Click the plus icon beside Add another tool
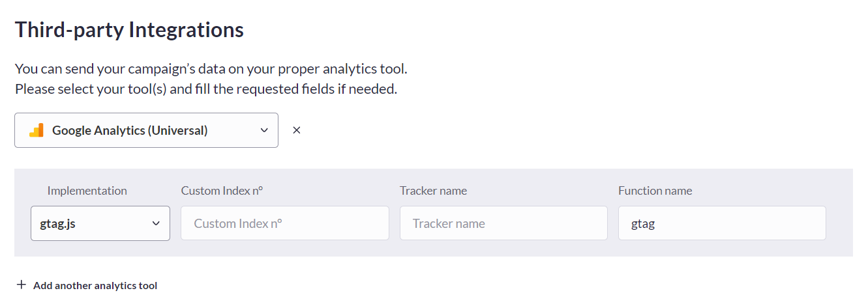The height and width of the screenshot is (308, 868). 22,285
